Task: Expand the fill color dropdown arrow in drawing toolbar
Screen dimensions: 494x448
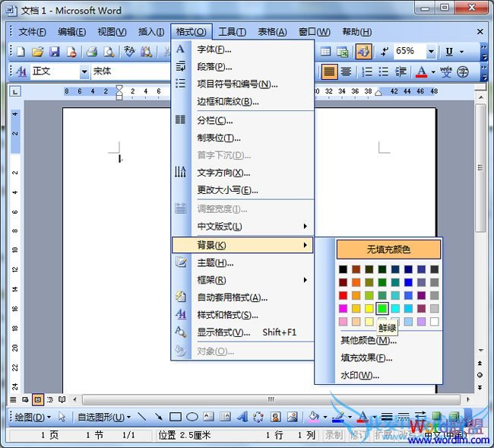Action: 325,417
